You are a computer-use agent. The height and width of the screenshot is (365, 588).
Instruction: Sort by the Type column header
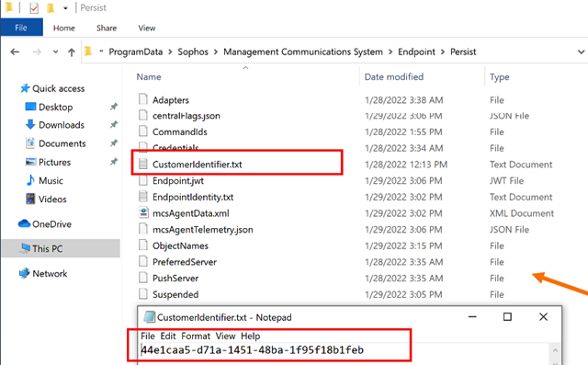pyautogui.click(x=500, y=77)
